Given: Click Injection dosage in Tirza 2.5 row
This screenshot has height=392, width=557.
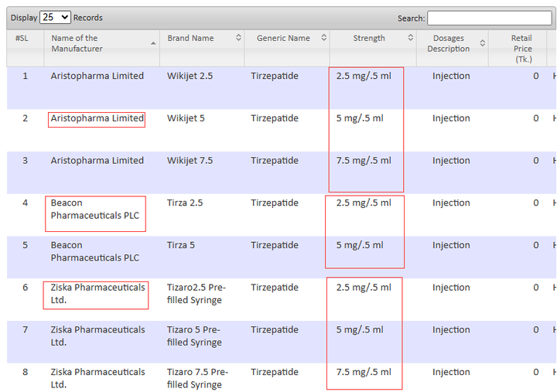Looking at the screenshot, I should [x=451, y=203].
